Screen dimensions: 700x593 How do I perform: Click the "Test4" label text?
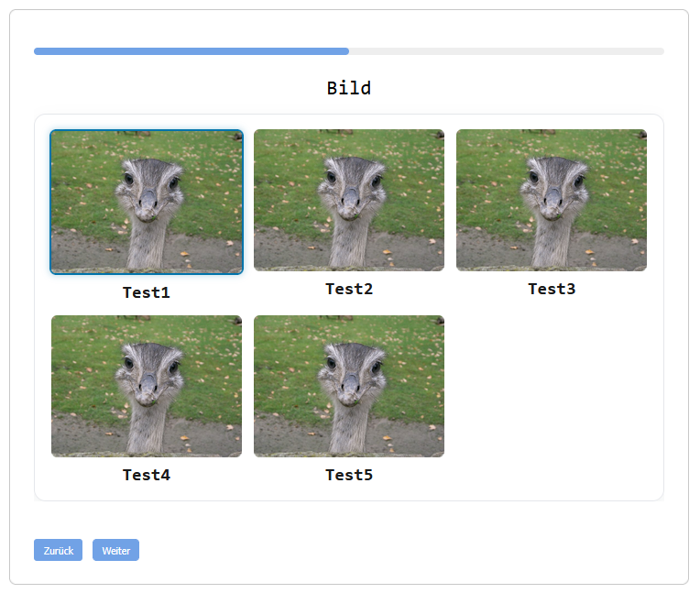click(147, 475)
